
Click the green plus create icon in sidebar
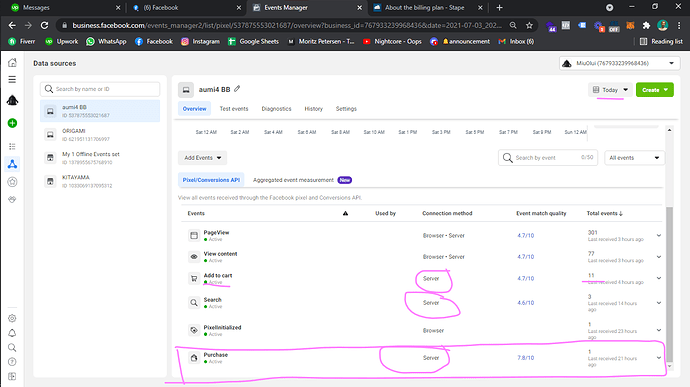[12, 123]
